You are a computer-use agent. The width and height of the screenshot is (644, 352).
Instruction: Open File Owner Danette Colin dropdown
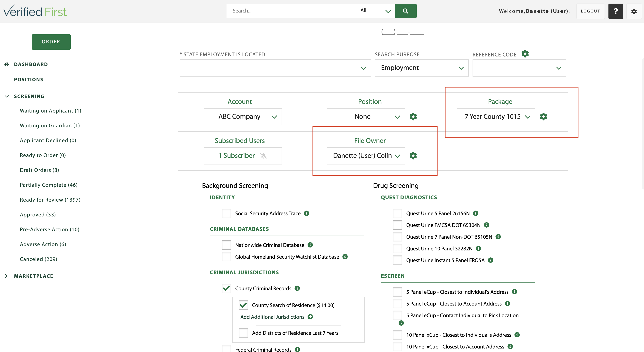[x=366, y=155]
